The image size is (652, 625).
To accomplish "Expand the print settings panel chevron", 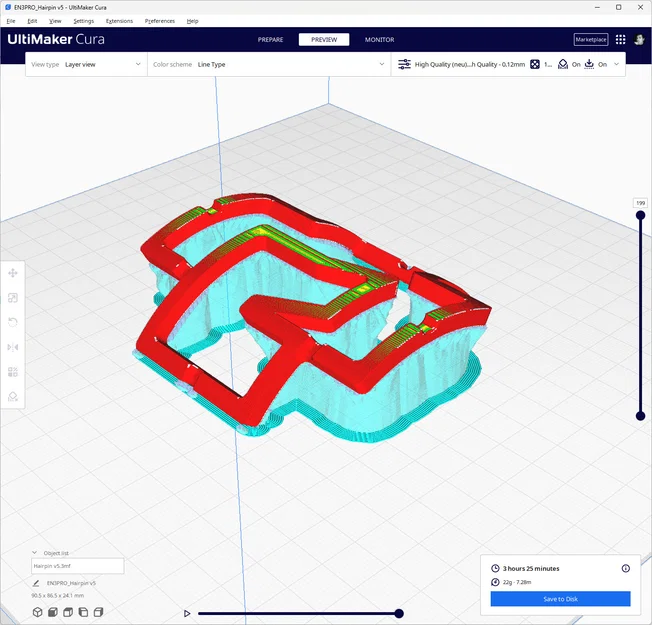I will click(x=617, y=64).
